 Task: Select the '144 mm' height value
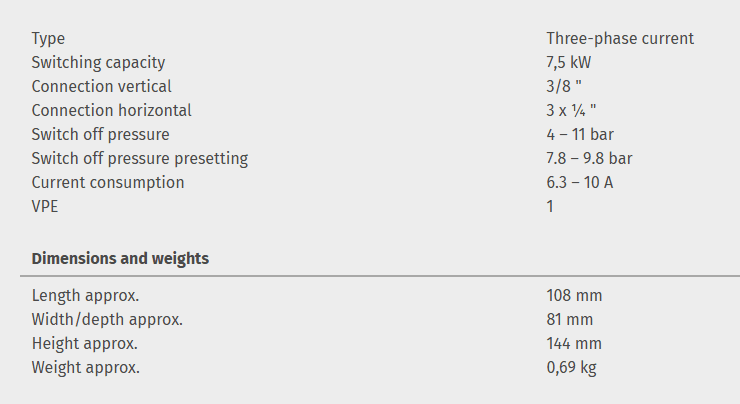[x=574, y=343]
